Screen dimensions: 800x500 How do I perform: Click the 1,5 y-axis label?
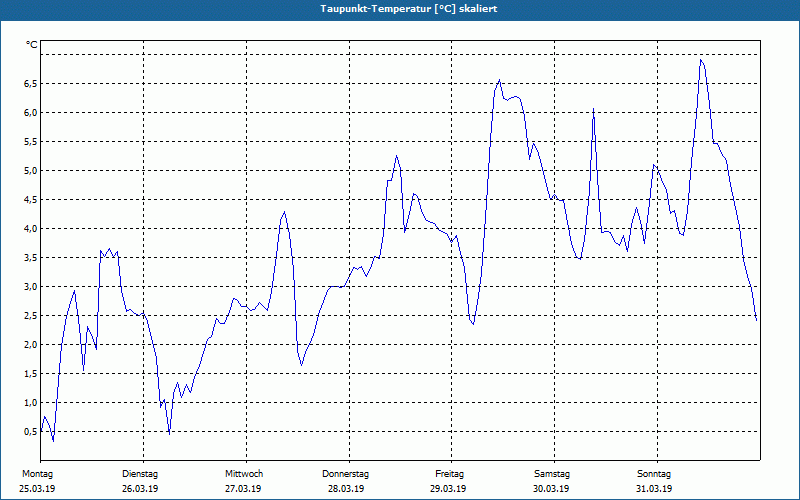point(31,374)
